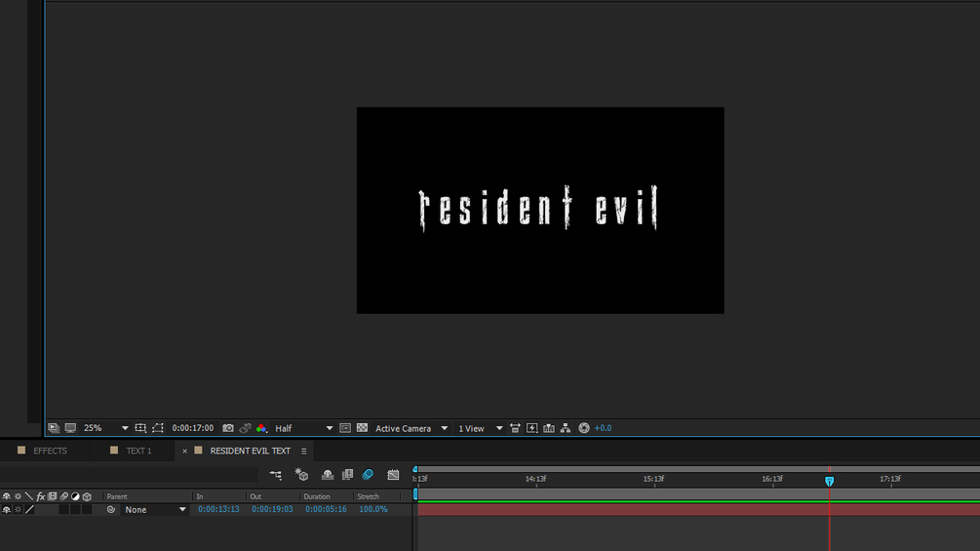Click the Always Preview This View icon
This screenshot has height=551, width=980.
coord(54,428)
